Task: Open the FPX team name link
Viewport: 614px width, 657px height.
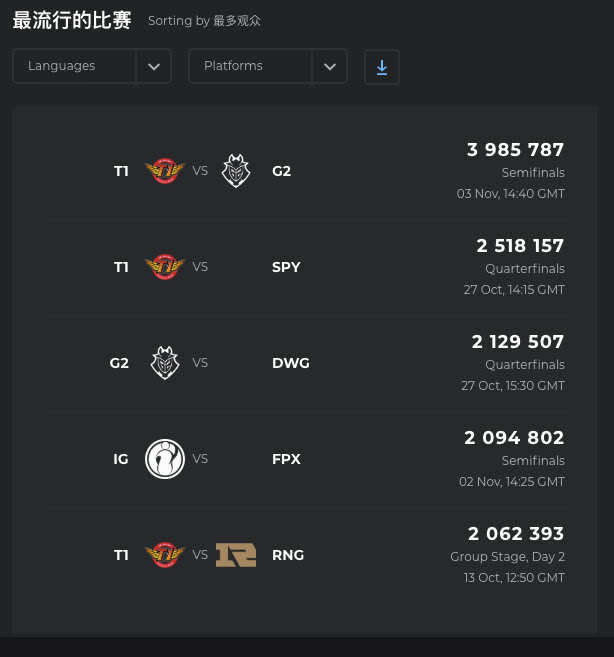Action: [x=286, y=459]
